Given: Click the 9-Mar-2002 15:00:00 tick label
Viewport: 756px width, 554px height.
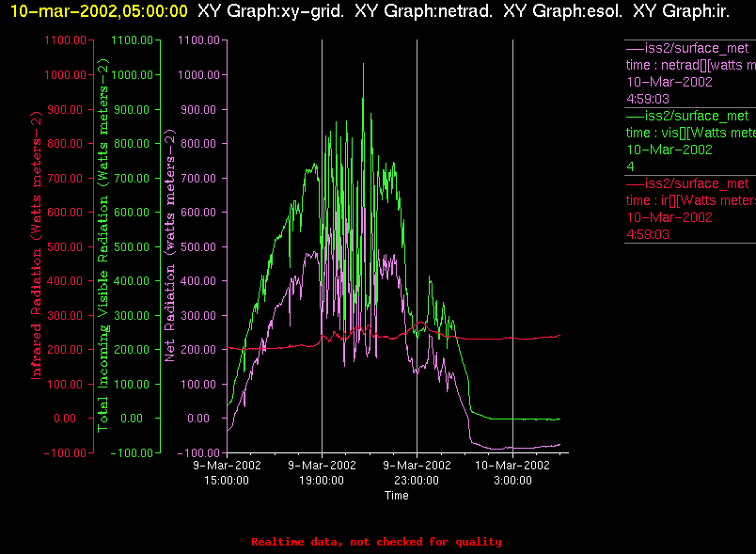Looking at the screenshot, I should (x=227, y=472).
